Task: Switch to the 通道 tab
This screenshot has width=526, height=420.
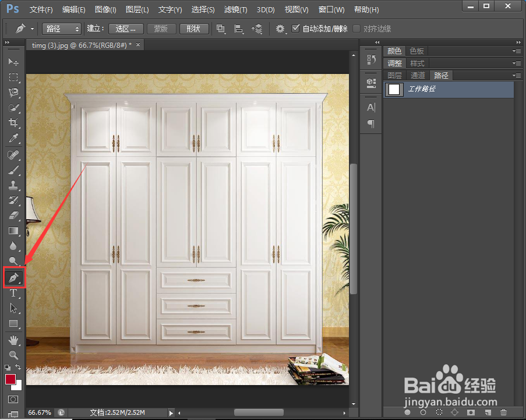Action: coord(418,76)
